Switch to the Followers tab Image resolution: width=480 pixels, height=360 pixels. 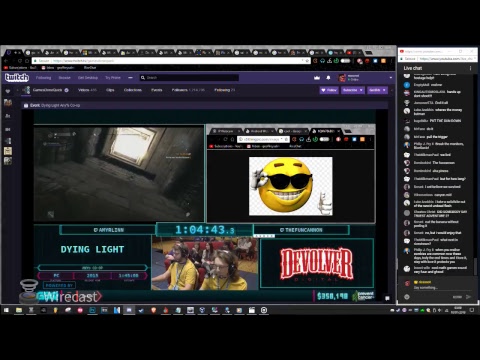tap(188, 90)
